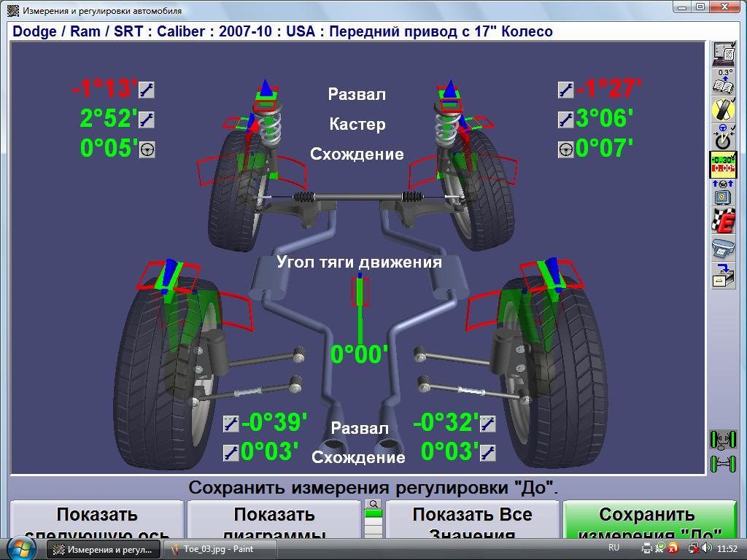747x560 pixels.
Task: Open the green-red measurement values readout icon
Action: pyautogui.click(x=723, y=165)
